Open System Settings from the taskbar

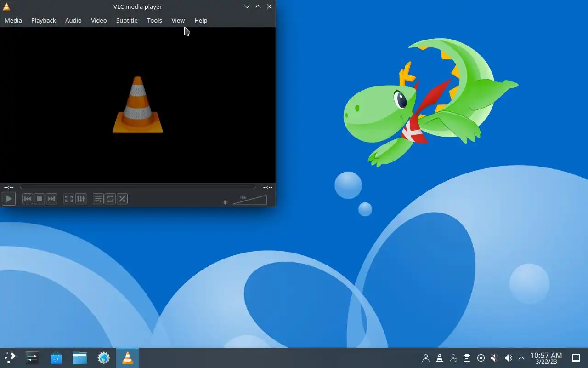tap(32, 358)
